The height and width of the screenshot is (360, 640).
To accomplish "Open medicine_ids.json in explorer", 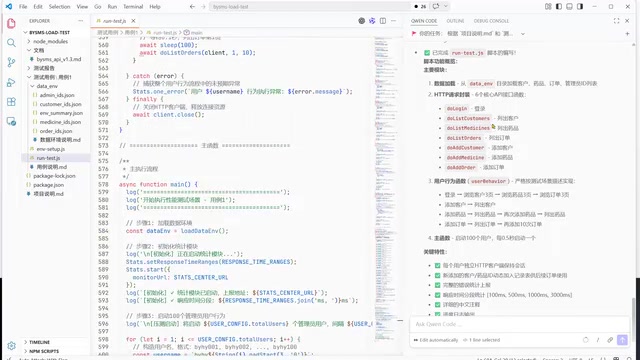I will (60, 122).
